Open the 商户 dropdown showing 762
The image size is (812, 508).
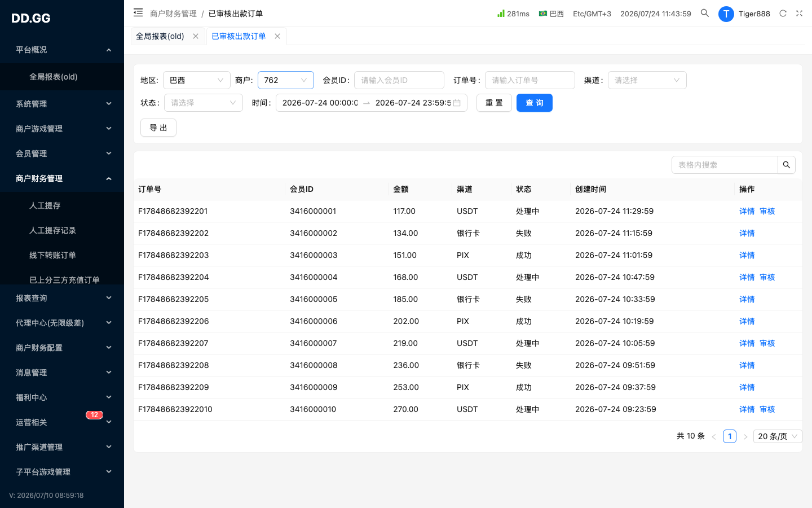[x=286, y=80]
